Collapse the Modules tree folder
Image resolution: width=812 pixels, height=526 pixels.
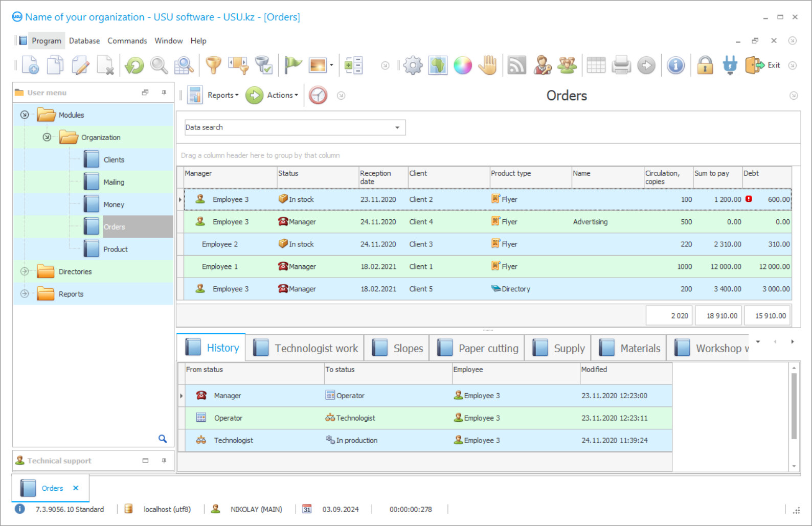click(x=25, y=115)
